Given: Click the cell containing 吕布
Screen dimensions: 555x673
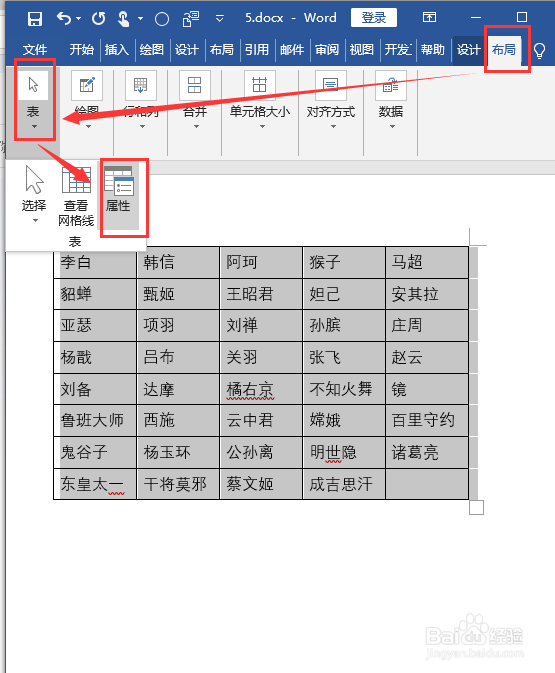Looking at the screenshot, I should pos(178,358).
